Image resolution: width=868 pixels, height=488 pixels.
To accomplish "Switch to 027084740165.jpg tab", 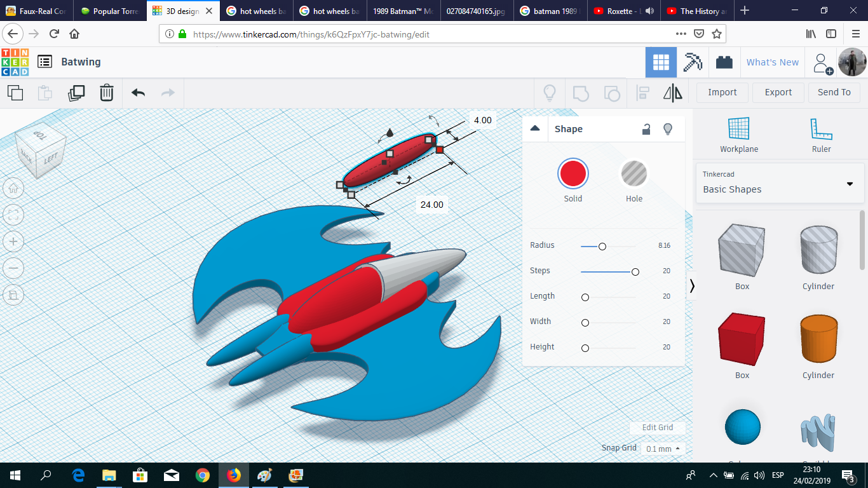I will pyautogui.click(x=476, y=11).
